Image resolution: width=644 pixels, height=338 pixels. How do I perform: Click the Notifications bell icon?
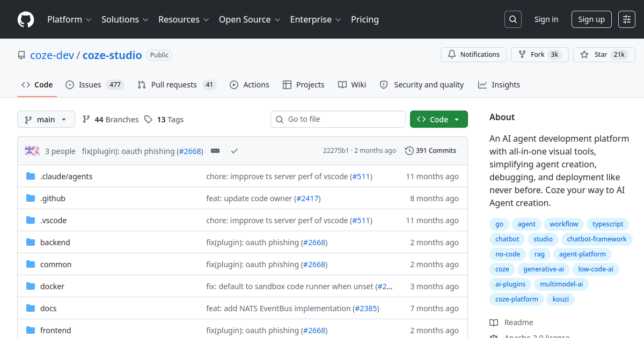[x=452, y=55]
